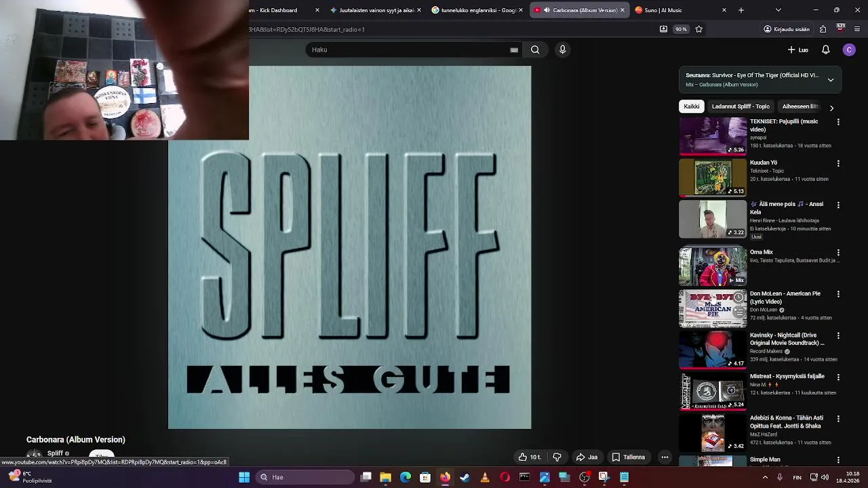This screenshot has height=488, width=868.
Task: Open more actions ellipsis below the video
Action: 665,457
